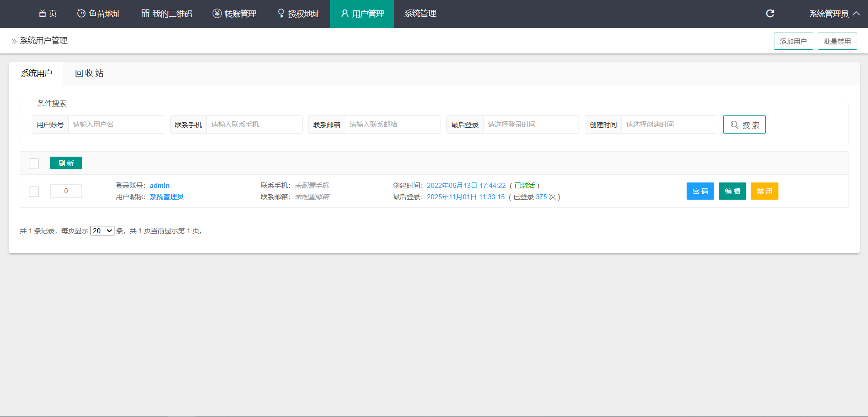Switch to the 回收站 tab
The height and width of the screenshot is (417, 868).
pos(89,73)
